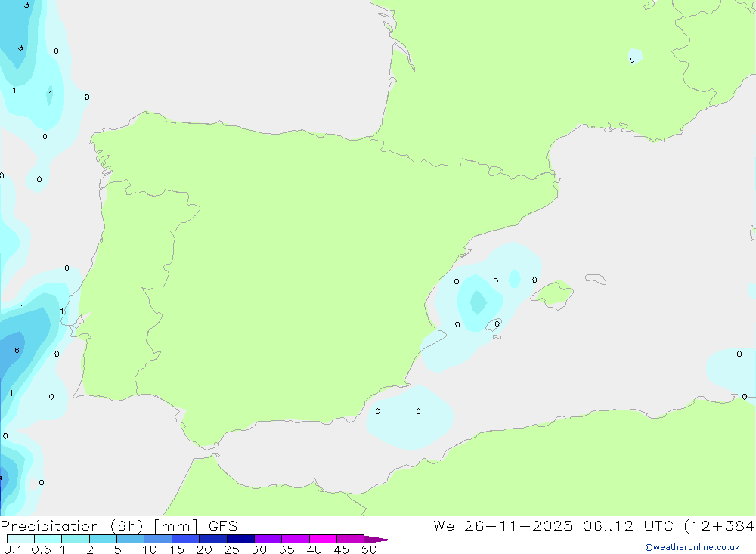Click the legend label '20'

(x=204, y=549)
